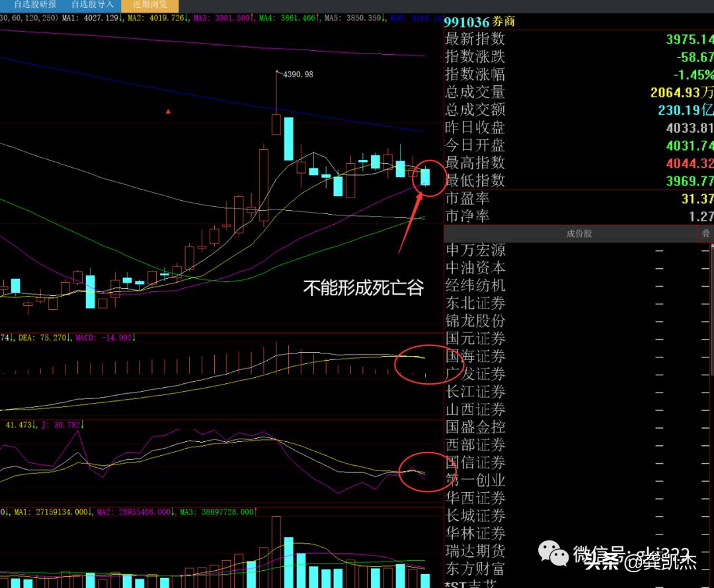Click the MA5: 3850.359 indicator label
Screen dimensions: 714x588
point(354,18)
